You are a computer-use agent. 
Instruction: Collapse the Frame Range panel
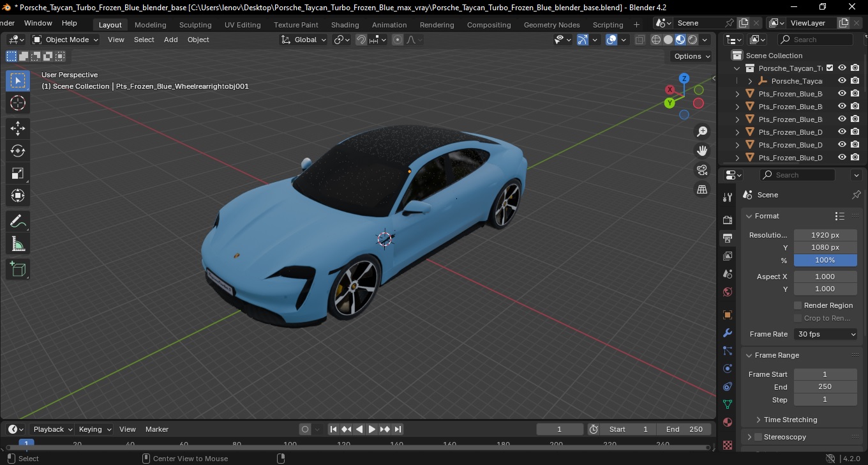pos(749,355)
